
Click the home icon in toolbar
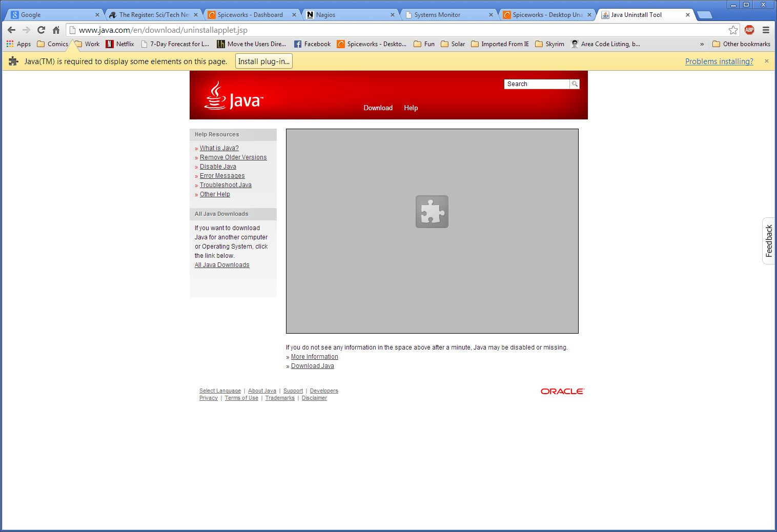[x=56, y=30]
